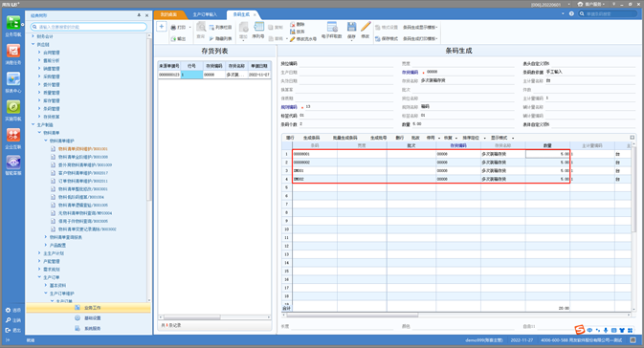
Task: Open 业务导航 green sidebar icon
Action: pyautogui.click(x=13, y=23)
